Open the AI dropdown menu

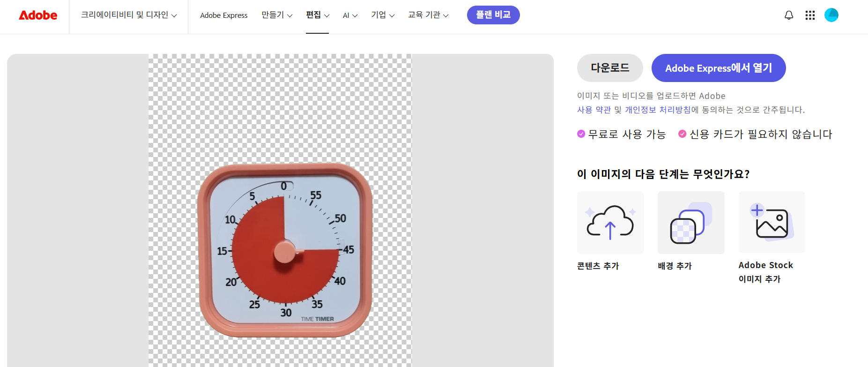tap(350, 15)
